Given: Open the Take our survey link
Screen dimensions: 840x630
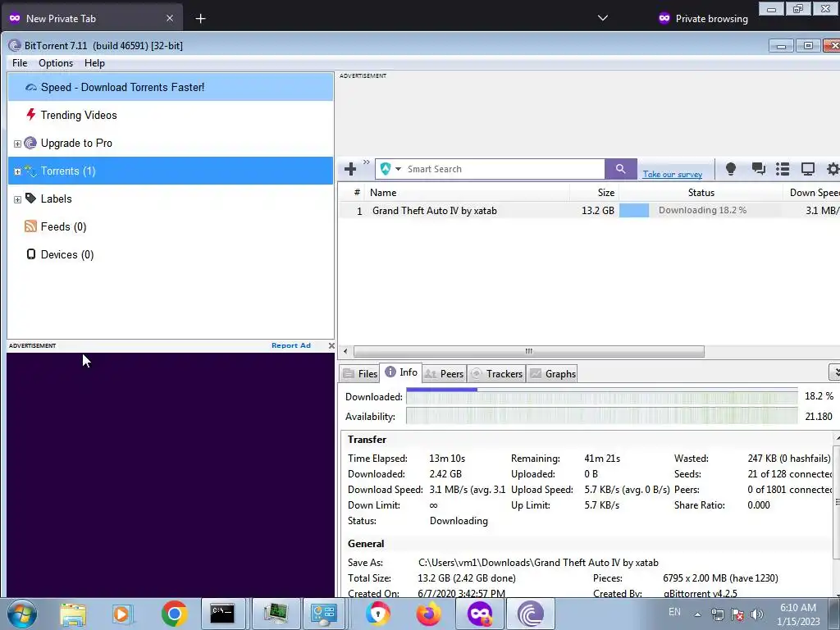Looking at the screenshot, I should tap(673, 174).
